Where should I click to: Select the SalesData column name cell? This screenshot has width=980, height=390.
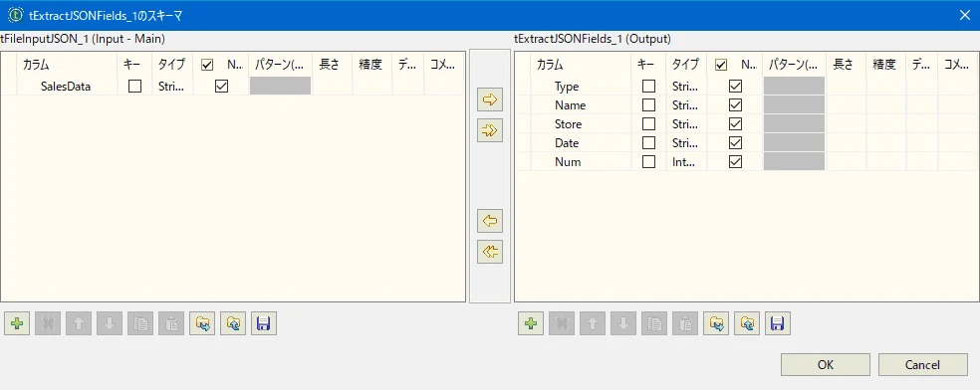(68, 87)
